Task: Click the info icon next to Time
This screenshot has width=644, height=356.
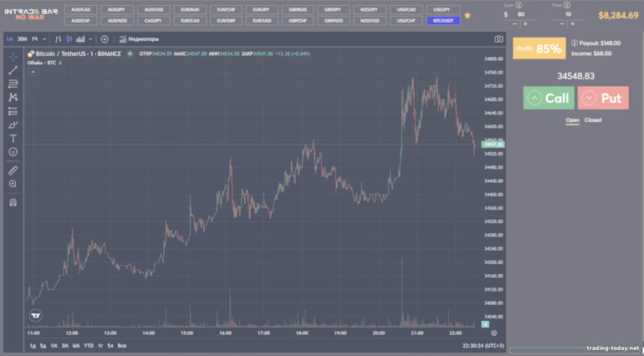Action: pyautogui.click(x=567, y=5)
